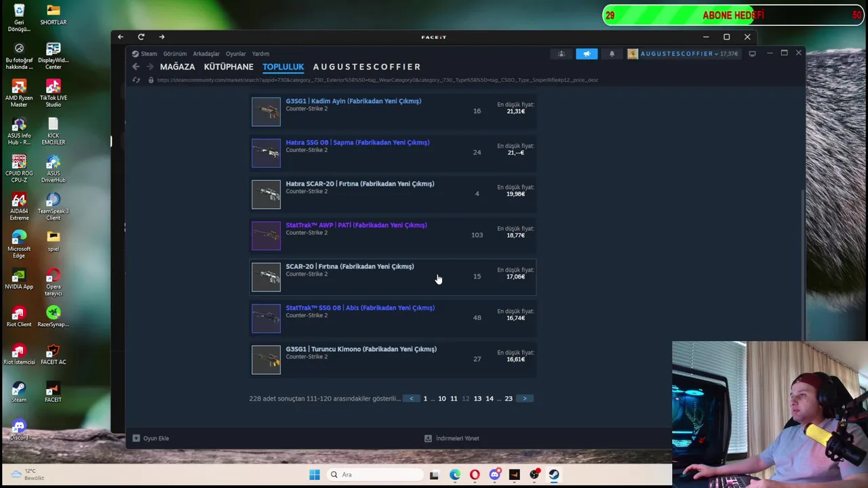Open the FACEIT desktop shortcut

point(53,392)
